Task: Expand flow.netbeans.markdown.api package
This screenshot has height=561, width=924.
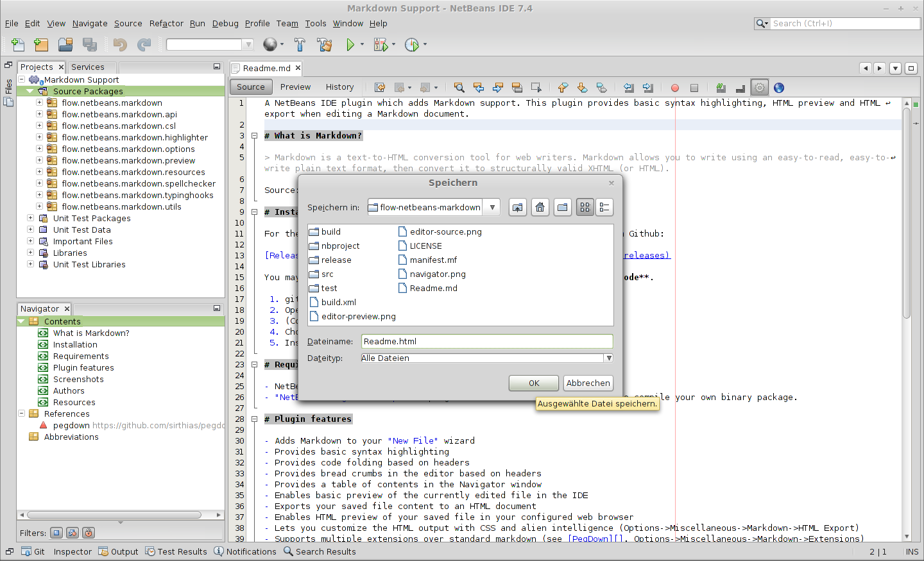Action: [x=39, y=114]
